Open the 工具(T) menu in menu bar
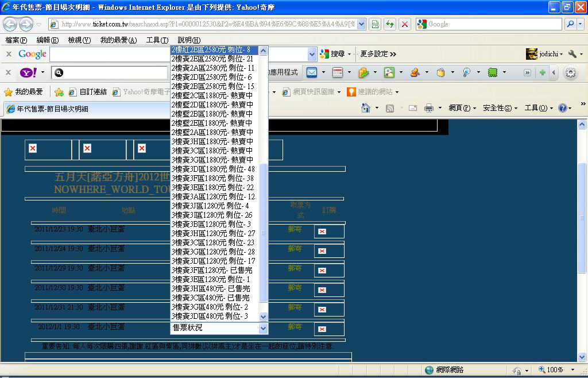This screenshot has width=588, height=378. [157, 40]
